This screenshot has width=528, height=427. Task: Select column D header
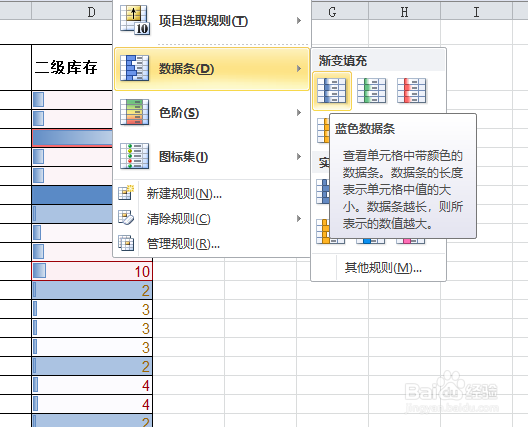click(x=72, y=12)
